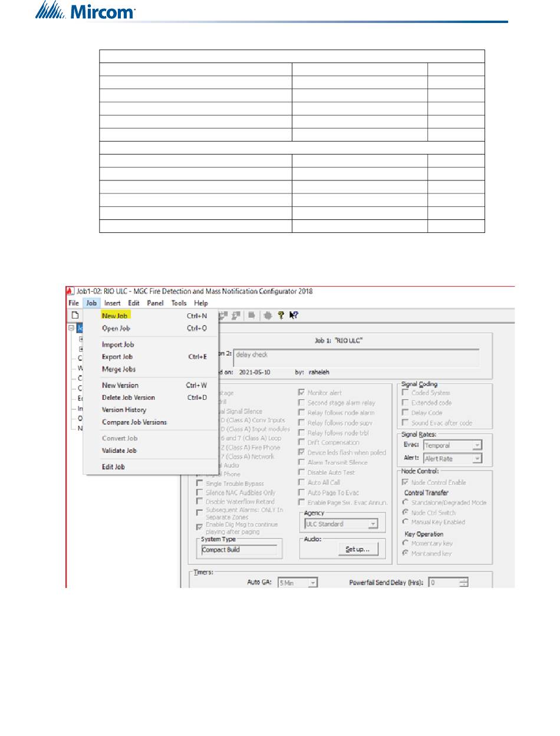Select Maintained key radio button
Viewport: 560px width, 736px height.
pos(405,554)
